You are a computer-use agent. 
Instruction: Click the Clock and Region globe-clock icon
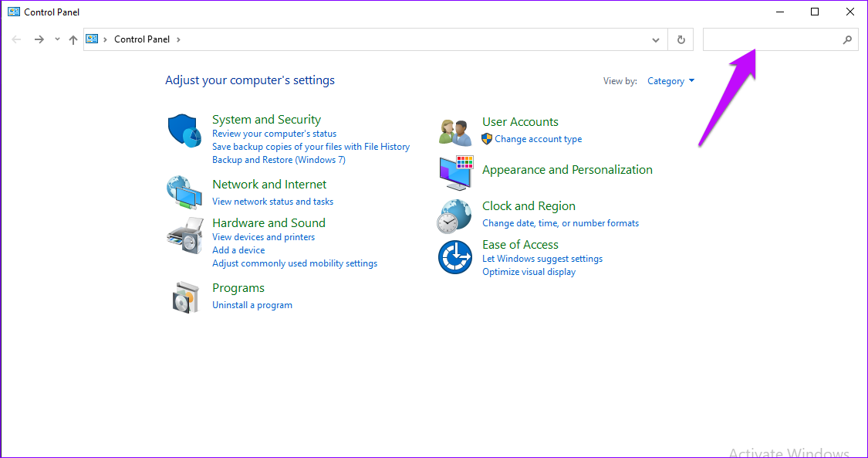coord(454,216)
